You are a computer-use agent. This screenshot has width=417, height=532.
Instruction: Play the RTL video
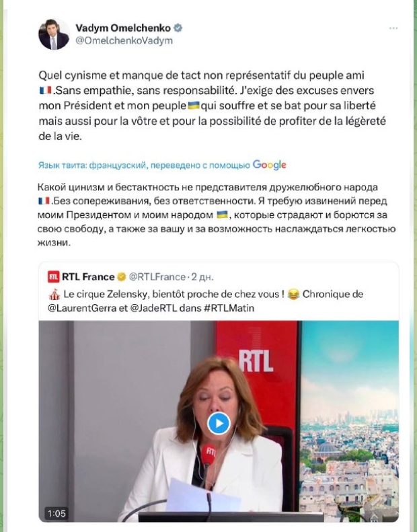pyautogui.click(x=219, y=424)
